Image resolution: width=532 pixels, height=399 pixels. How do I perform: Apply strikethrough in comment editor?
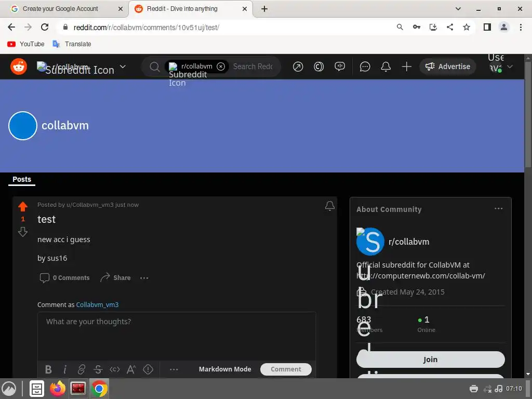[x=98, y=369]
